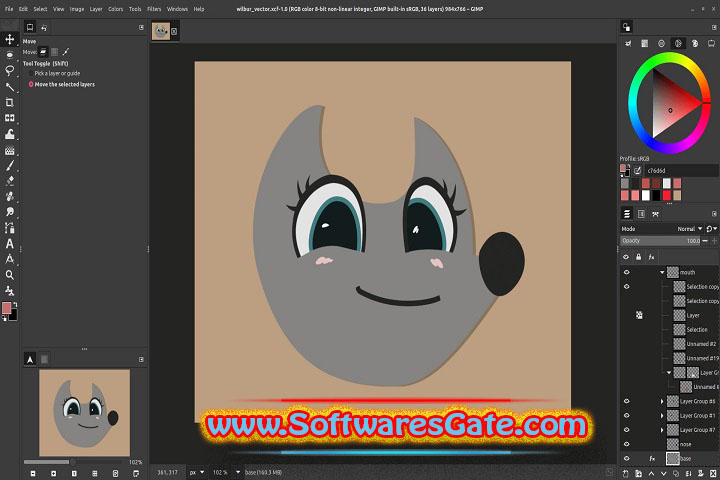Viewport: 720px width, 480px height.
Task: Select the Gradient tool
Action: coord(9,150)
